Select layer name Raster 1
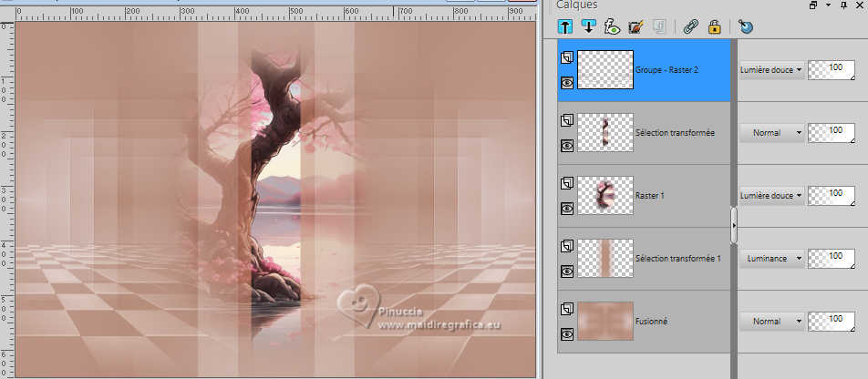 [650, 196]
